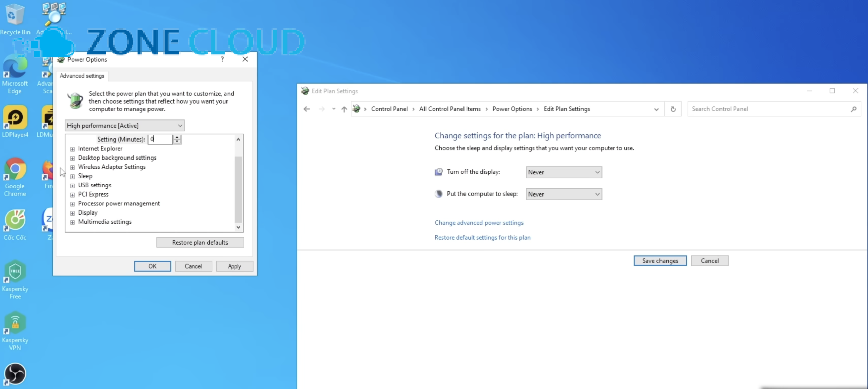Viewport: 868px width, 389px height.
Task: Refresh the Edit Plan Settings page
Action: [673, 109]
